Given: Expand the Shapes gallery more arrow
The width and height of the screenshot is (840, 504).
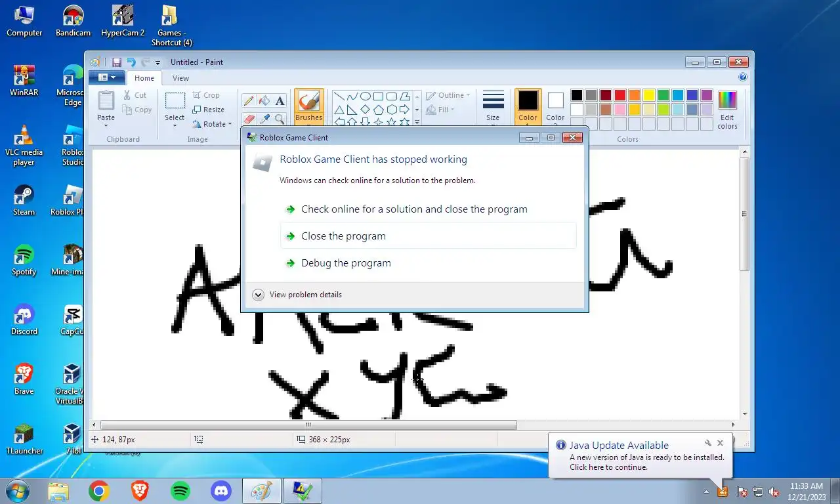Looking at the screenshot, I should [x=417, y=122].
